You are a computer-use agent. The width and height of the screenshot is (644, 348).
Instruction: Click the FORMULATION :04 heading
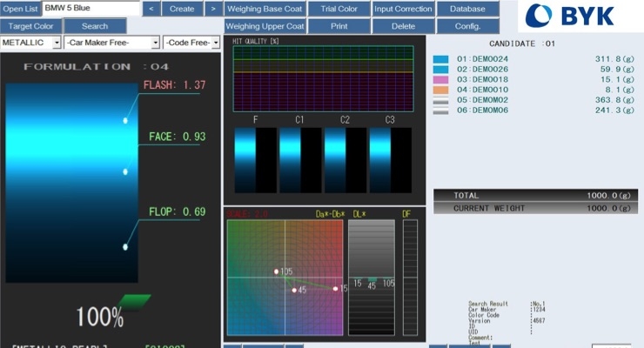coord(96,66)
